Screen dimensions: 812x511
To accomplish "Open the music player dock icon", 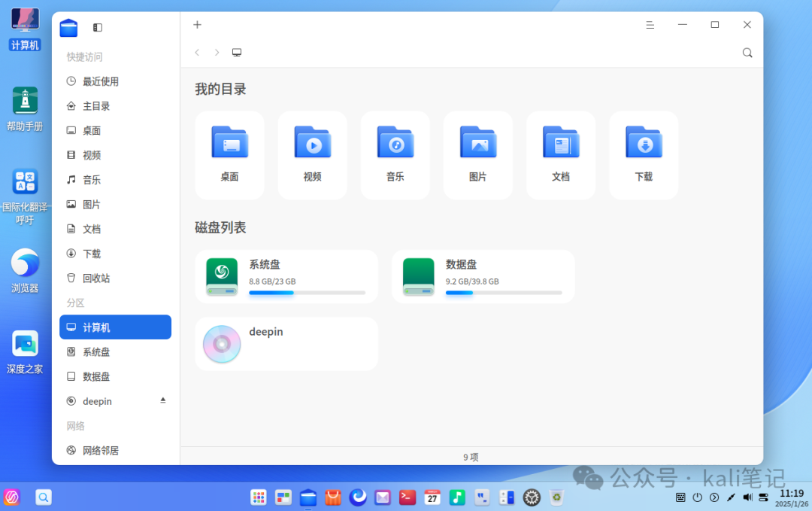I will 457,497.
